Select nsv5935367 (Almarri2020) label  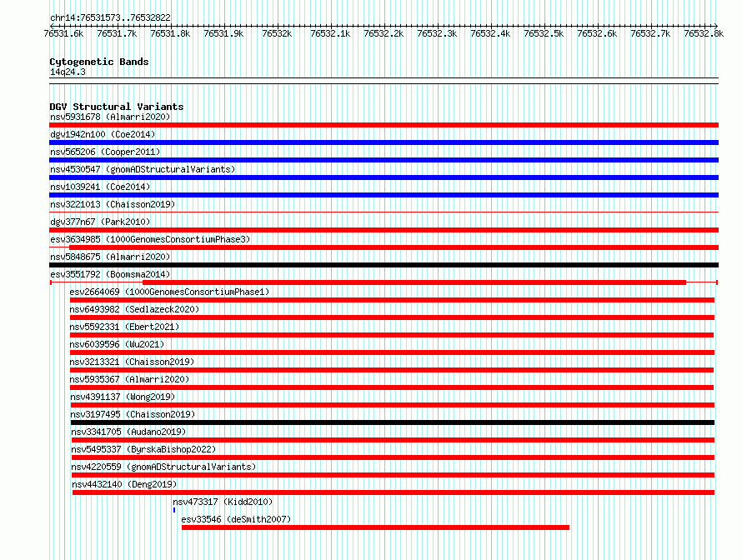tap(129, 379)
